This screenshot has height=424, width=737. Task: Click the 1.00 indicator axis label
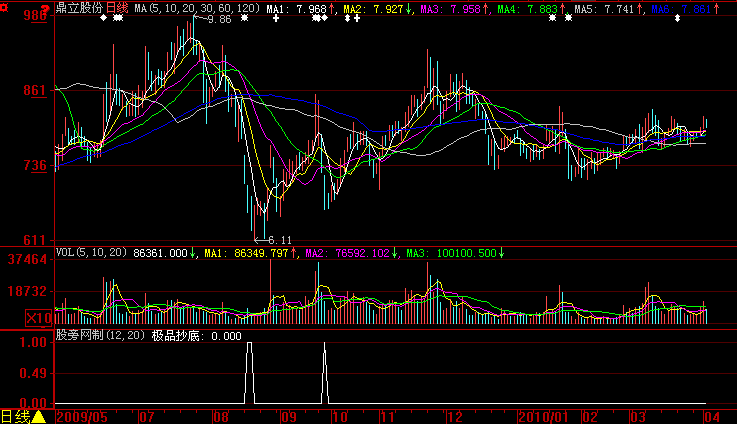click(x=33, y=342)
